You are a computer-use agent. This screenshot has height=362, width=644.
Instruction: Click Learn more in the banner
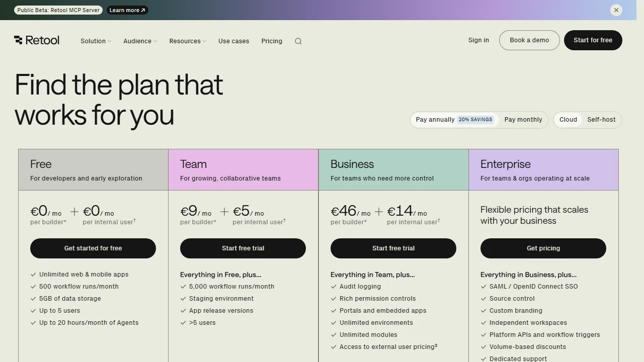[127, 10]
